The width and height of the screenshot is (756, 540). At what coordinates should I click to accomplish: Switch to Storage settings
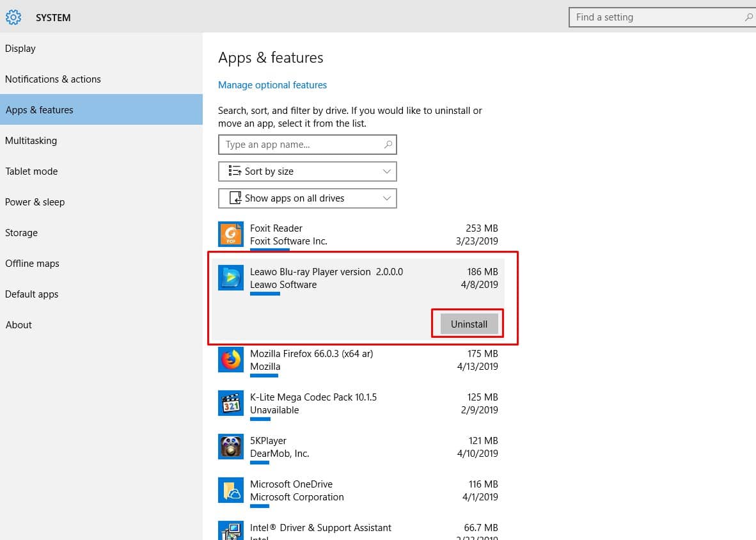click(22, 233)
